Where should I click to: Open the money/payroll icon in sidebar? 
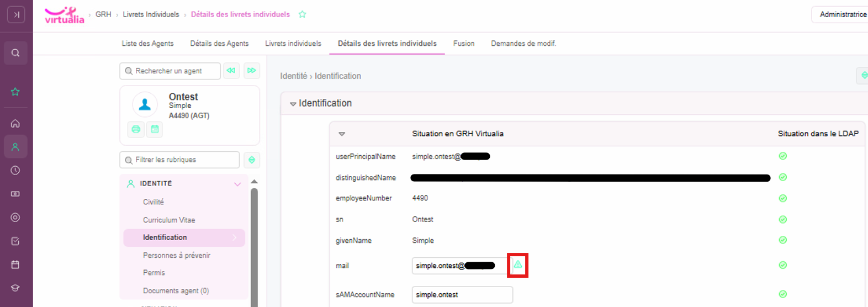tap(15, 194)
